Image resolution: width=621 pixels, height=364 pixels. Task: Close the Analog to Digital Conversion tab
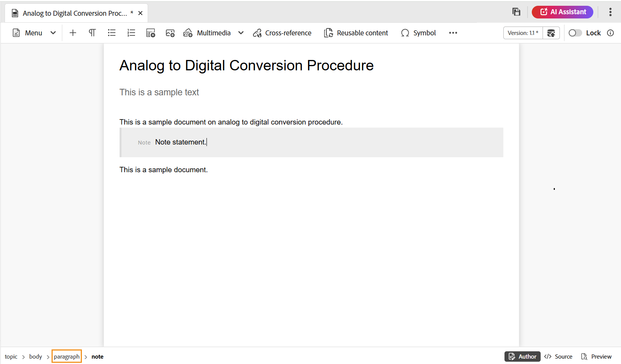[x=140, y=13]
